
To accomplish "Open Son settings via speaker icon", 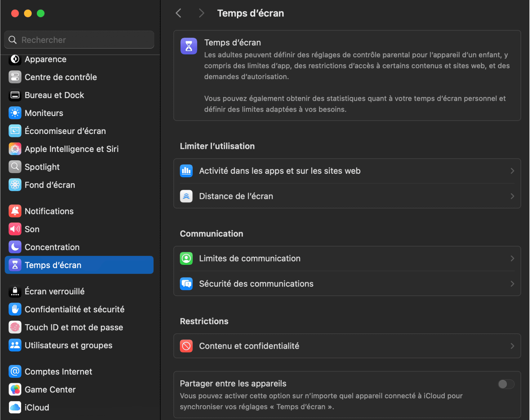I will pos(15,229).
